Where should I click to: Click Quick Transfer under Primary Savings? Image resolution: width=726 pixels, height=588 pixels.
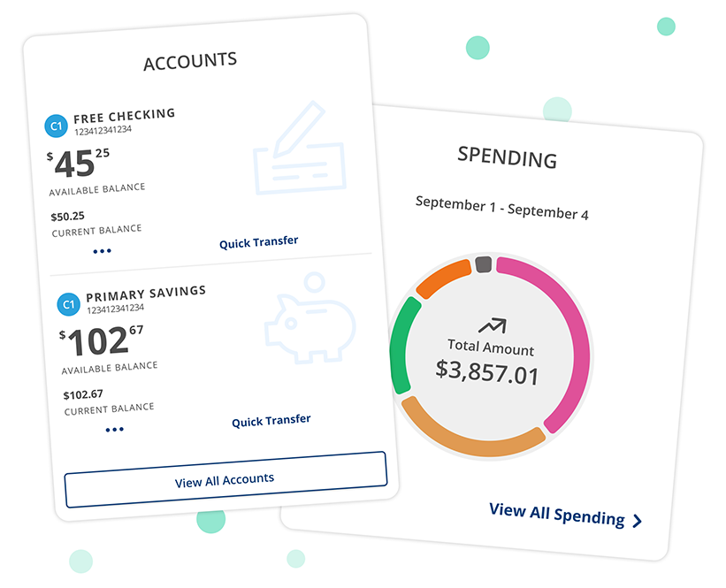(x=271, y=421)
